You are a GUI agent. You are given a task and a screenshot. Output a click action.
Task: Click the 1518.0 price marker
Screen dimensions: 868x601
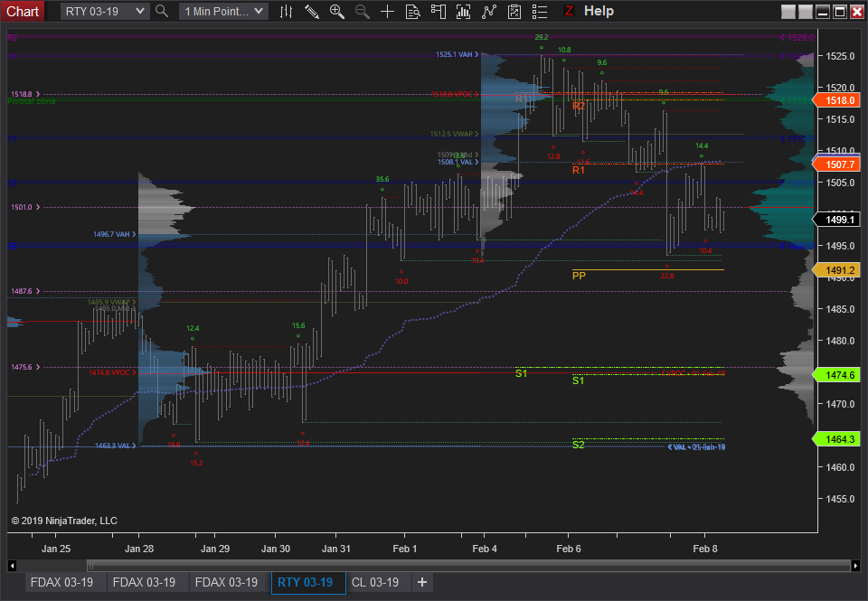point(836,100)
